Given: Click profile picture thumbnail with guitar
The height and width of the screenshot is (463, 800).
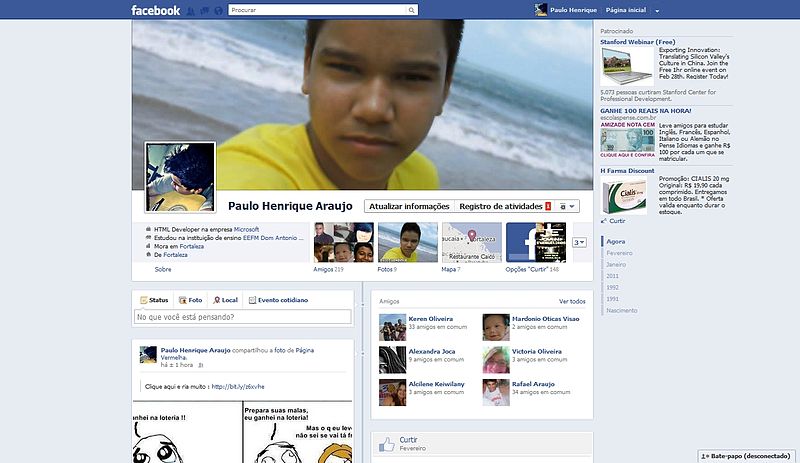Looking at the screenshot, I should point(180,177).
